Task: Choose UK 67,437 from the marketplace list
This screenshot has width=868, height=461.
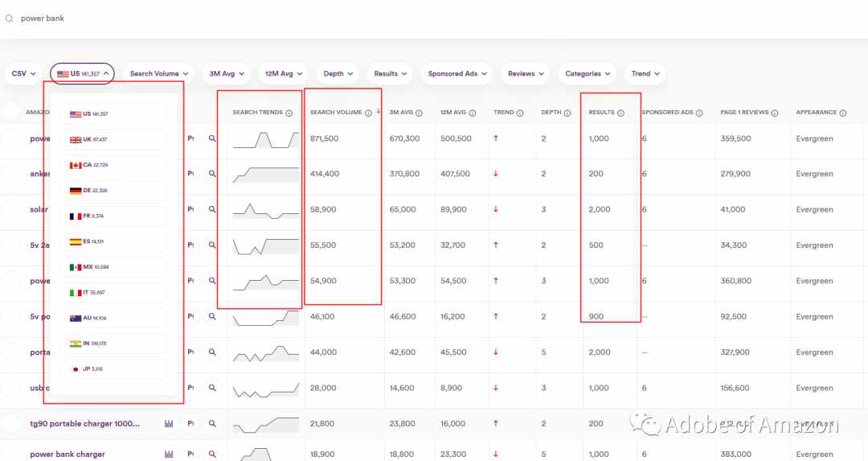Action: 113,140
